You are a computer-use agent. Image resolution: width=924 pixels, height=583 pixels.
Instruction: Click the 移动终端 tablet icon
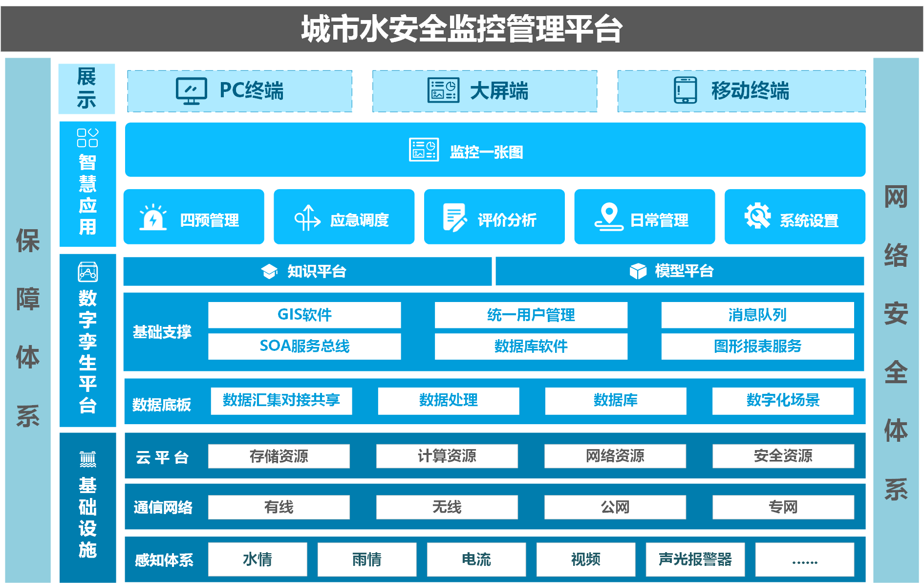coord(685,90)
